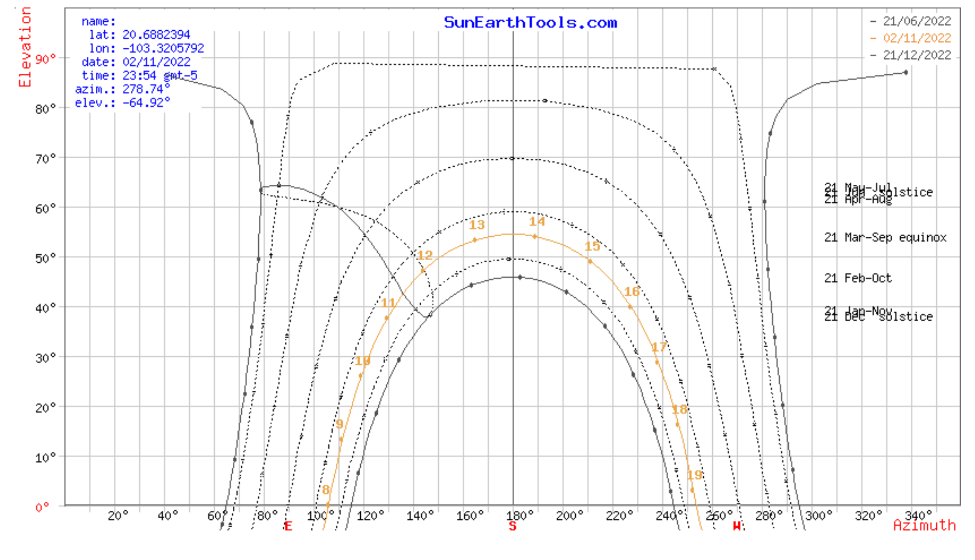Screen dimensions: 975x560
Task: Click the 21 Feb-Oct curve label
Action: pyautogui.click(x=858, y=278)
